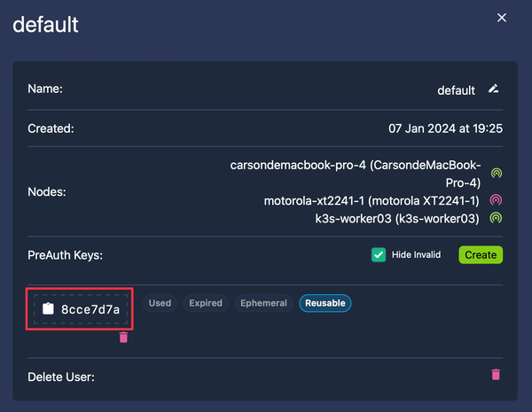
Task: Click the default name value to edit
Action: coord(456,90)
